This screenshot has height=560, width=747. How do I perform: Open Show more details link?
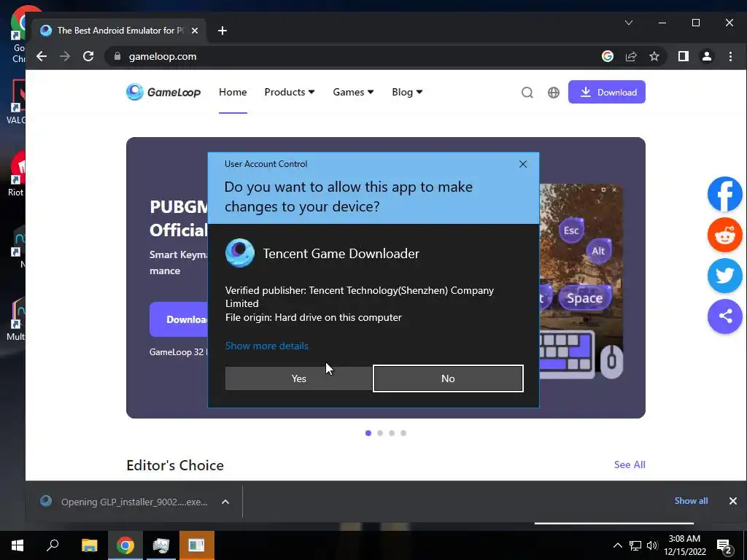(x=267, y=346)
